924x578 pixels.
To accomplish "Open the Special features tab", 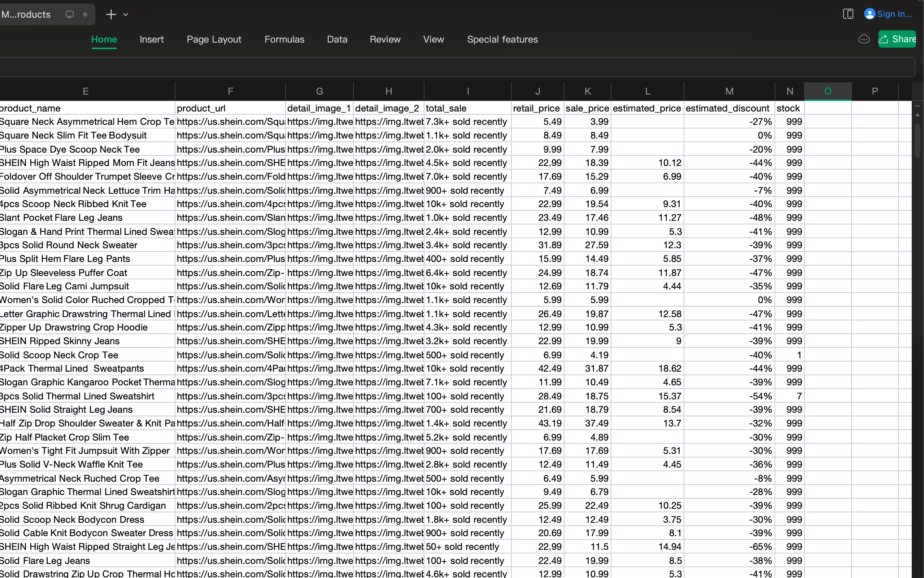I will (x=502, y=39).
